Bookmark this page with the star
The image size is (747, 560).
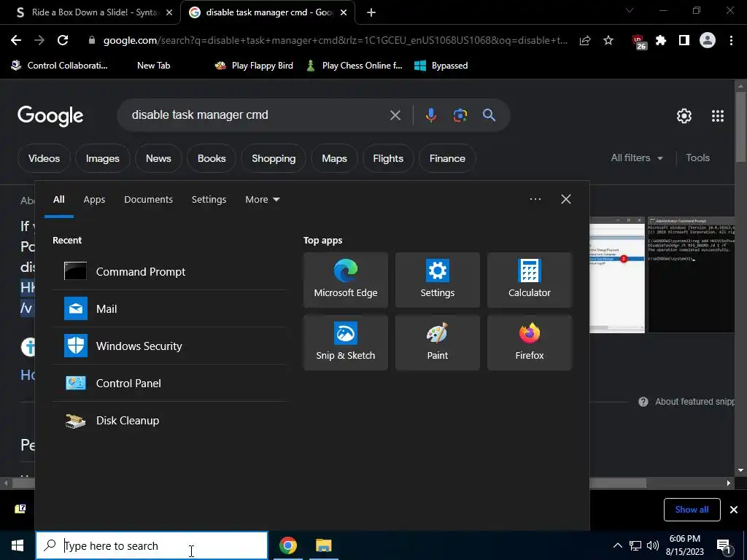[x=608, y=41]
